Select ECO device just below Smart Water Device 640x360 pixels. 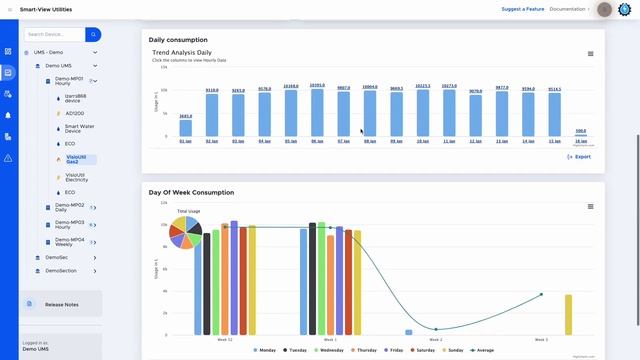coord(70,144)
